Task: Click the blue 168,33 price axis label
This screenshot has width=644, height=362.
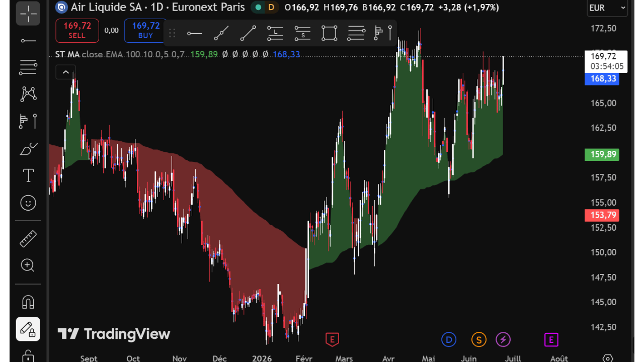Action: click(x=602, y=79)
